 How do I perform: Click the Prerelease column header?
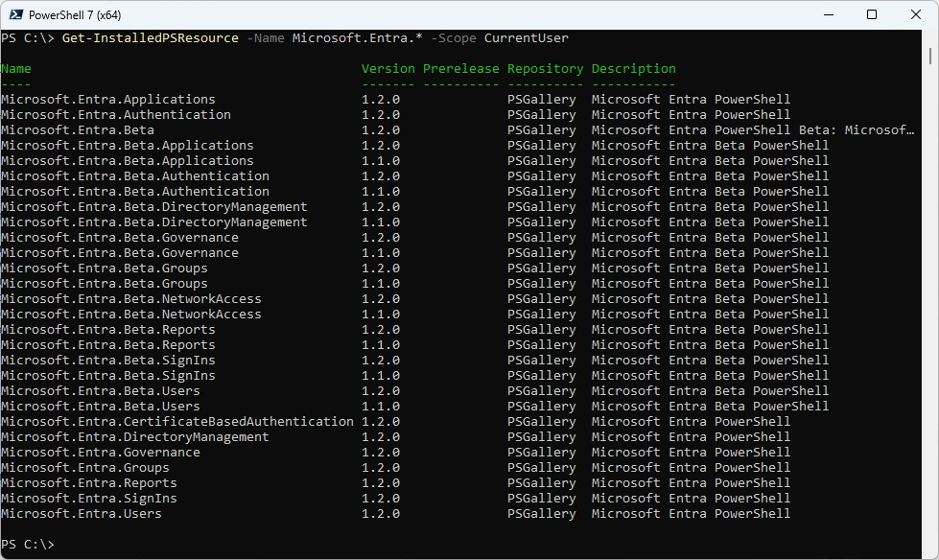point(460,69)
